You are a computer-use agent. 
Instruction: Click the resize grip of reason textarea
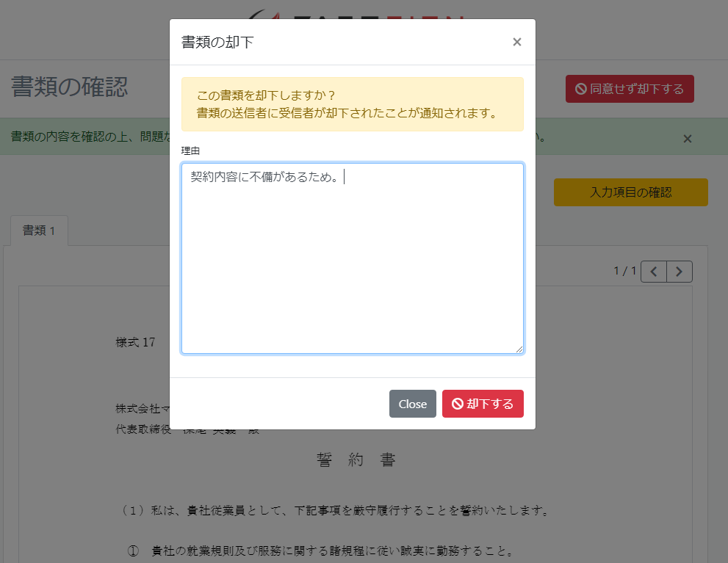[x=519, y=349]
